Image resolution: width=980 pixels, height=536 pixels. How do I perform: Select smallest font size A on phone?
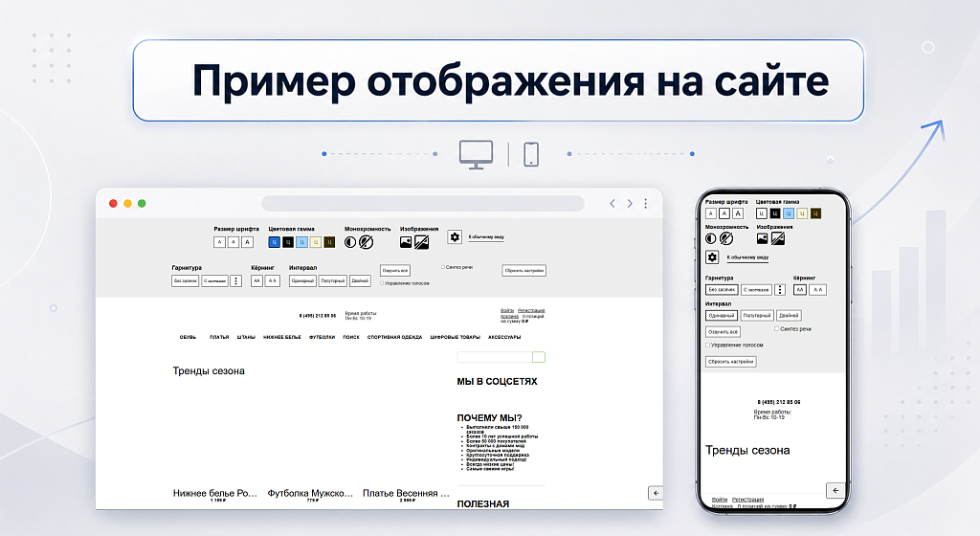[711, 213]
